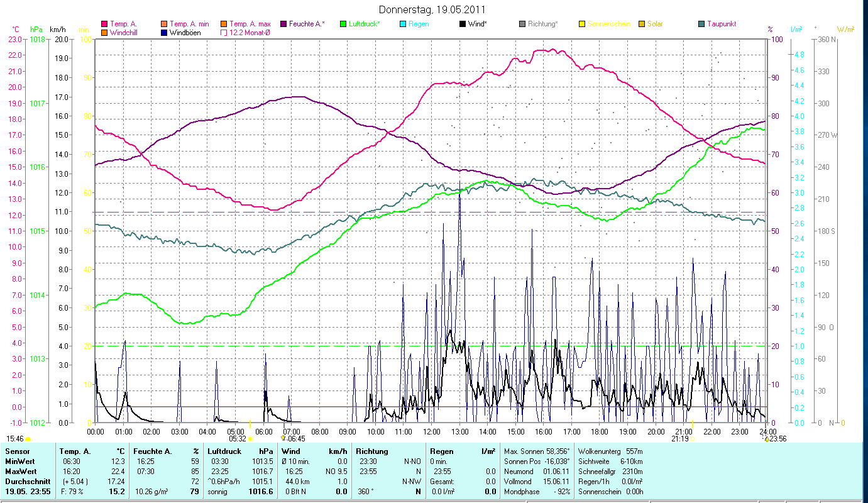Click the current pressure '1016.6'
868x503 pixels.
[261, 491]
